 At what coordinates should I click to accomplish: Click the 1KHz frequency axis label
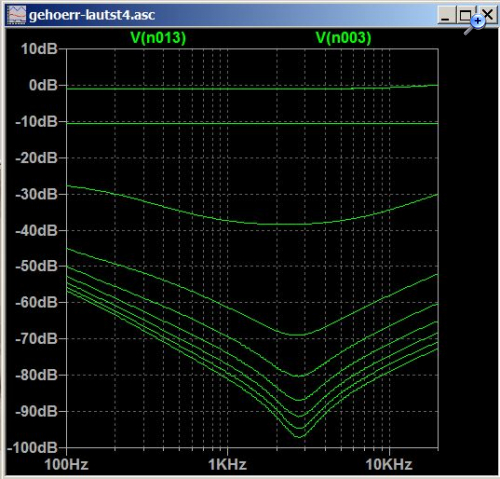pos(227,464)
